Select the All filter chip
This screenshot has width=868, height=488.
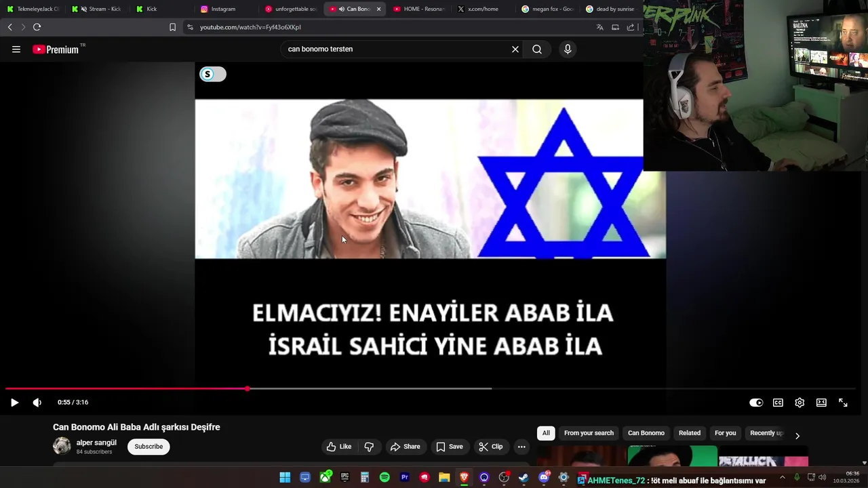coord(546,433)
